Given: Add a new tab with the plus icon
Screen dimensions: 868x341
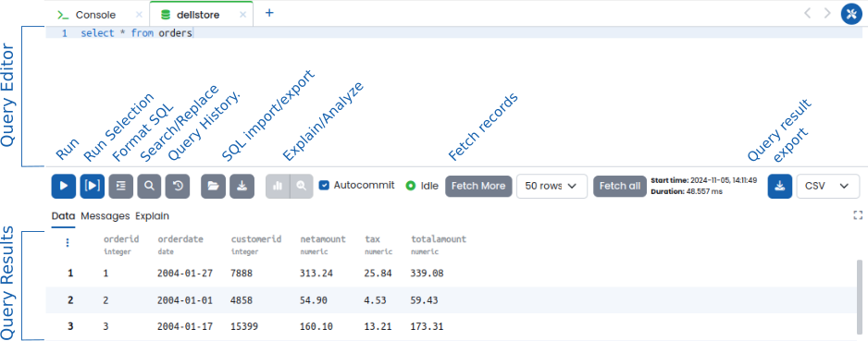Looking at the screenshot, I should tap(269, 13).
